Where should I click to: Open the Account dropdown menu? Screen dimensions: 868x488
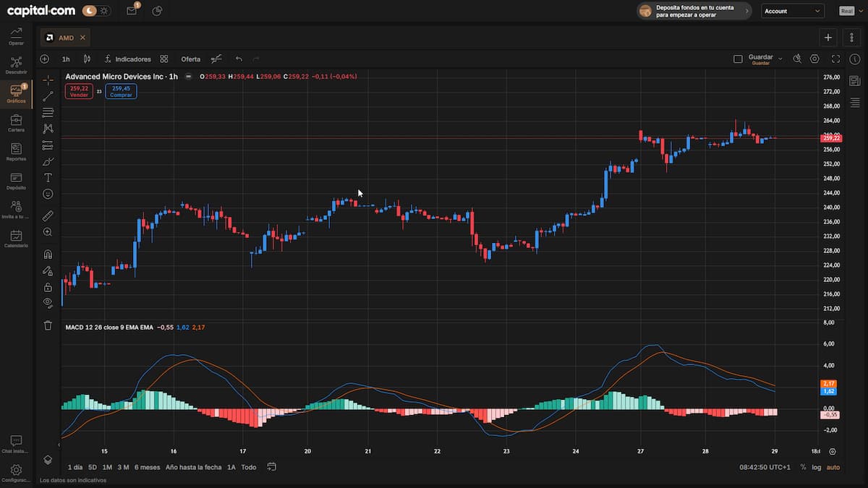point(793,11)
